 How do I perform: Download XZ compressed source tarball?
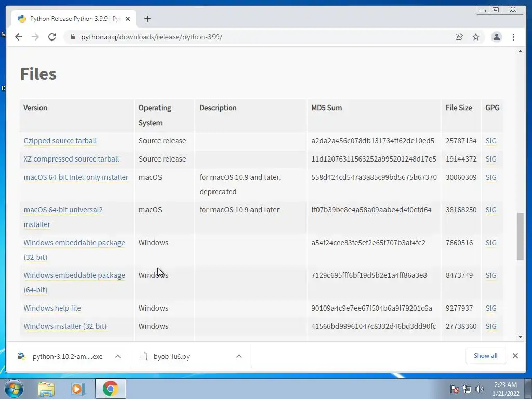click(x=71, y=159)
